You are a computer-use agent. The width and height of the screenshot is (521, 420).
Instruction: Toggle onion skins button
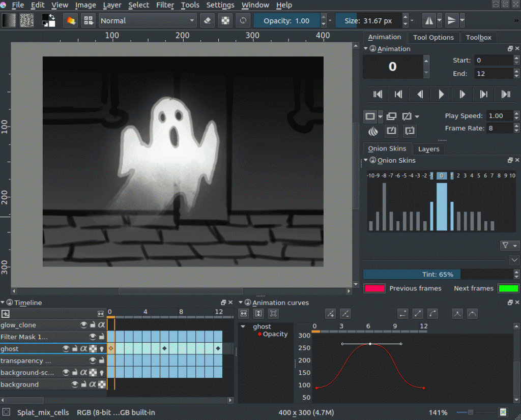click(373, 131)
